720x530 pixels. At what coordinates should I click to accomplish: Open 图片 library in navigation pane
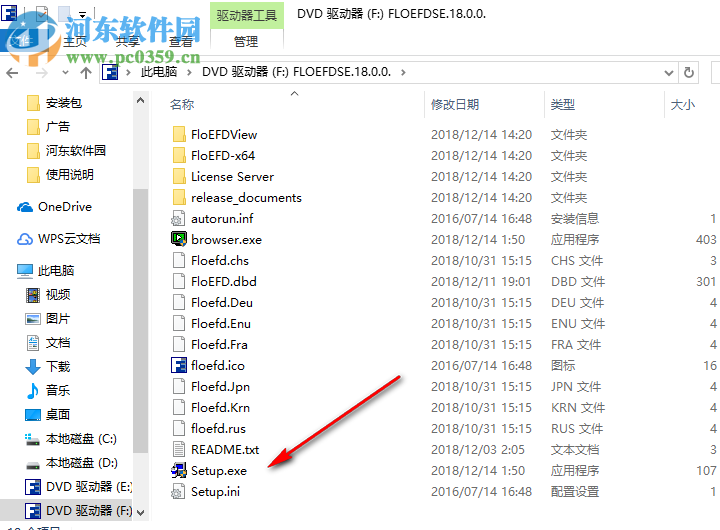(58, 318)
